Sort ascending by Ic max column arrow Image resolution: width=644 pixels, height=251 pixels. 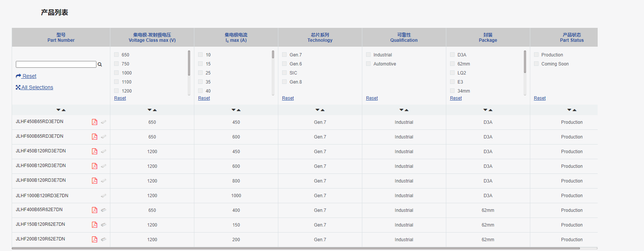pyautogui.click(x=239, y=110)
